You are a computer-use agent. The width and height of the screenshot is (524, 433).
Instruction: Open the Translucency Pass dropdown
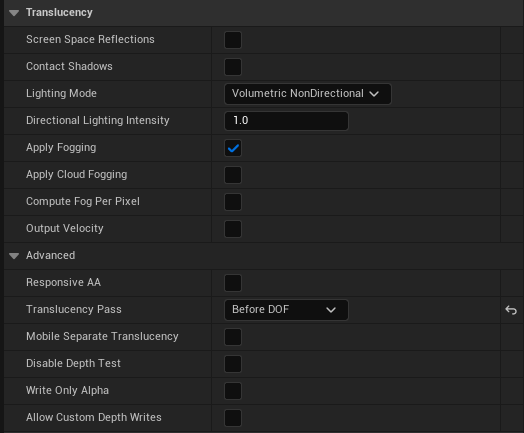click(286, 310)
